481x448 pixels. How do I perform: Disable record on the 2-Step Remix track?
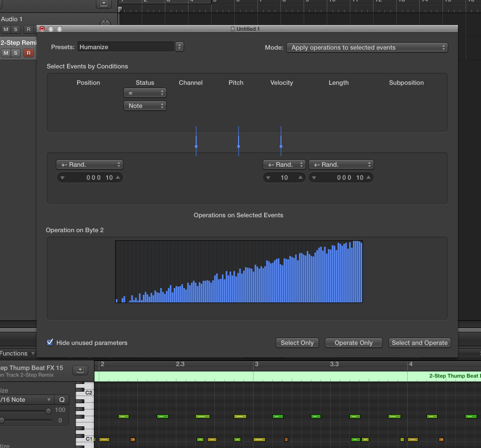28,53
